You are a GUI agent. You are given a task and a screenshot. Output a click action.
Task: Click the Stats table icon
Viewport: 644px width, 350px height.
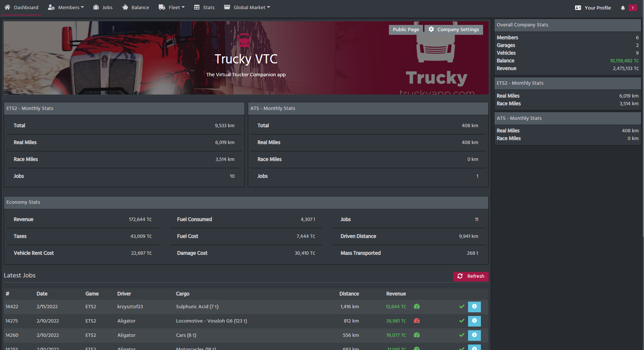pos(197,7)
